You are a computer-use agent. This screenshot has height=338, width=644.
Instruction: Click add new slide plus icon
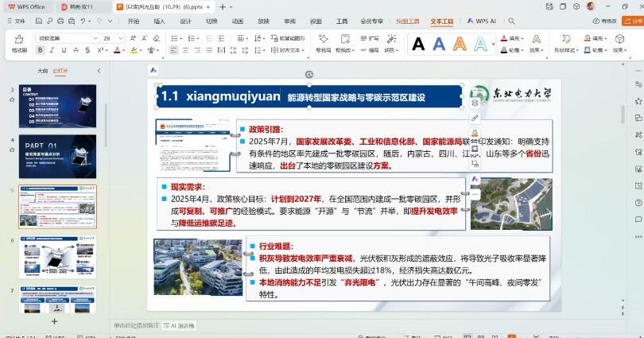click(54, 321)
